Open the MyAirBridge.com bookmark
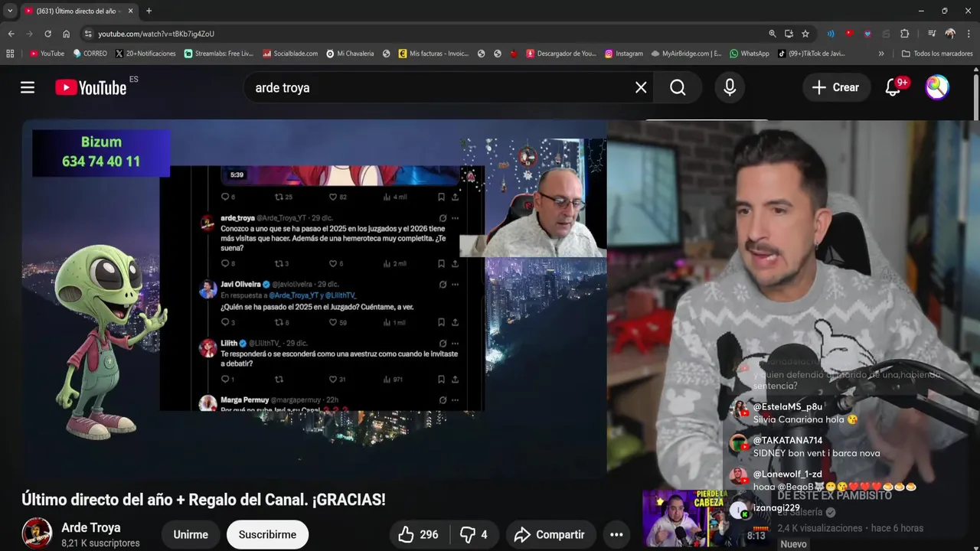980x551 pixels. click(686, 54)
